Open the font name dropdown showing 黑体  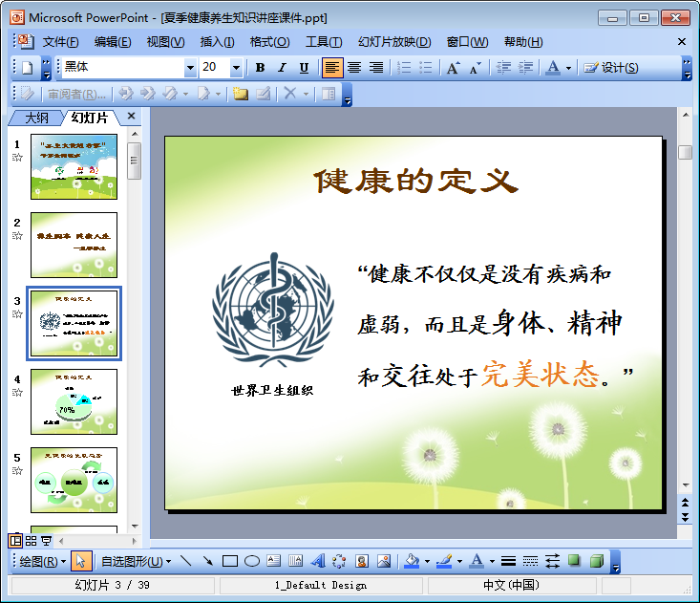191,68
